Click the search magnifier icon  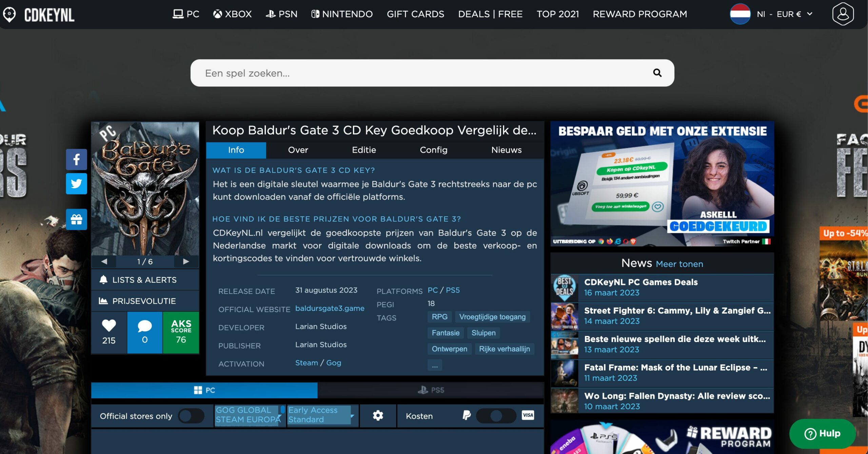point(657,73)
